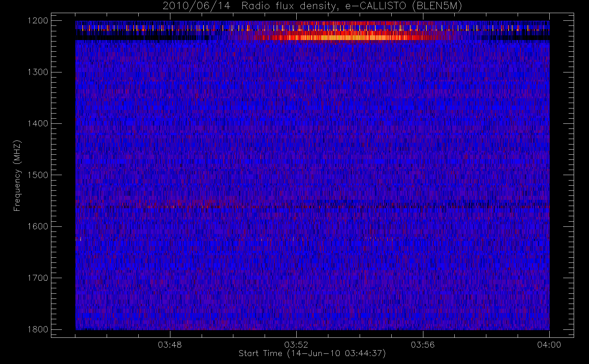Viewport: 589px width, 364px height.
Task: Click the 1700 frequency tick label
Action: (38, 278)
